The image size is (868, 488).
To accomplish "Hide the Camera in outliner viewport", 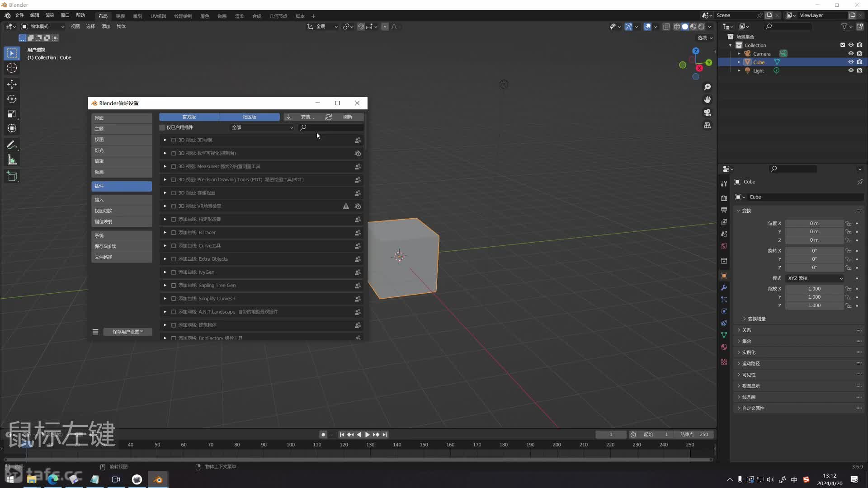I will [x=850, y=53].
